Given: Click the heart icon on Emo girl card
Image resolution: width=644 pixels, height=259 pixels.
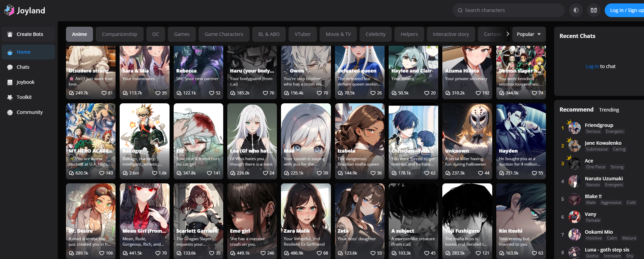Looking at the screenshot, I should pos(263,253).
